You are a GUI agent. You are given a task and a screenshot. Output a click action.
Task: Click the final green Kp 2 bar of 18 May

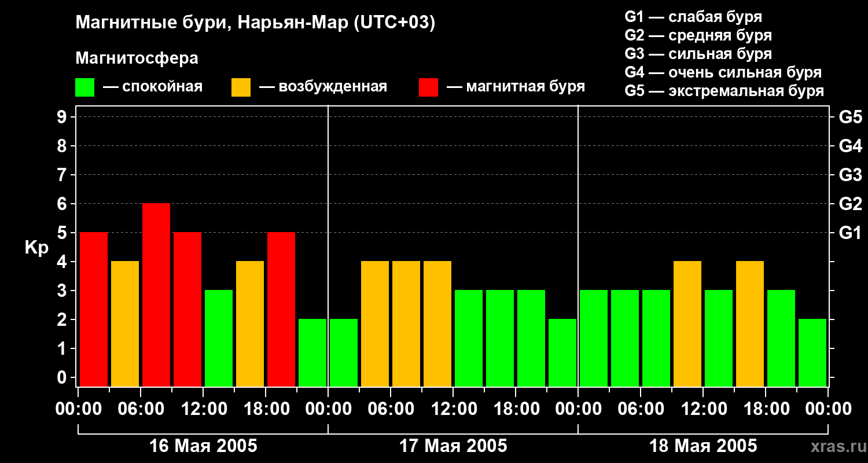[812, 352]
